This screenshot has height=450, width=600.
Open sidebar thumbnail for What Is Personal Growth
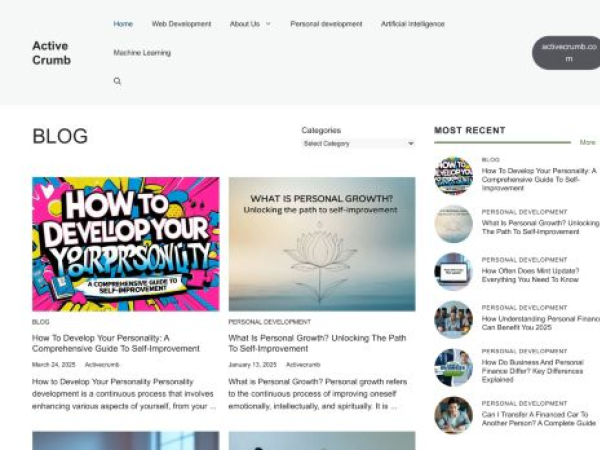coord(453,224)
